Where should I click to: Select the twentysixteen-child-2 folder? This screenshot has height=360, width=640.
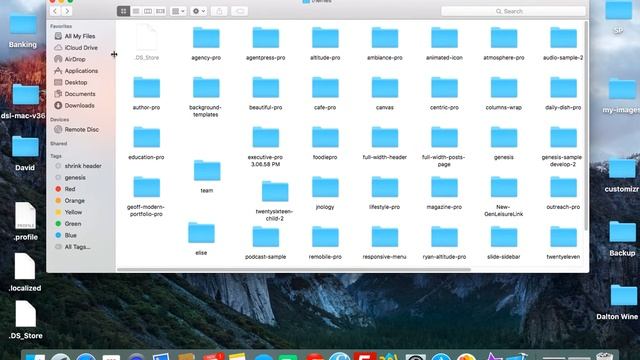coord(275,200)
